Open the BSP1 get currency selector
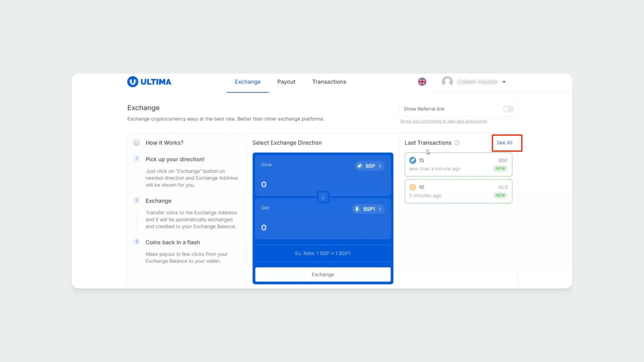 (x=369, y=209)
